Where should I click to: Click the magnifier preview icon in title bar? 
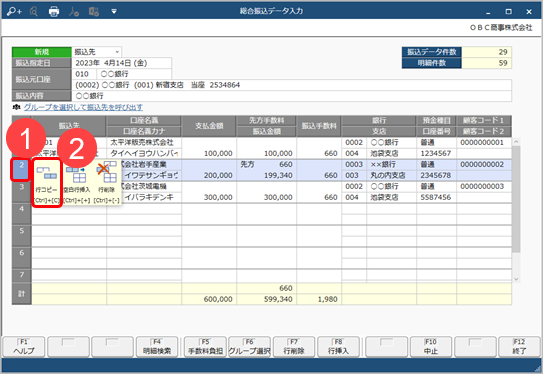click(x=34, y=11)
